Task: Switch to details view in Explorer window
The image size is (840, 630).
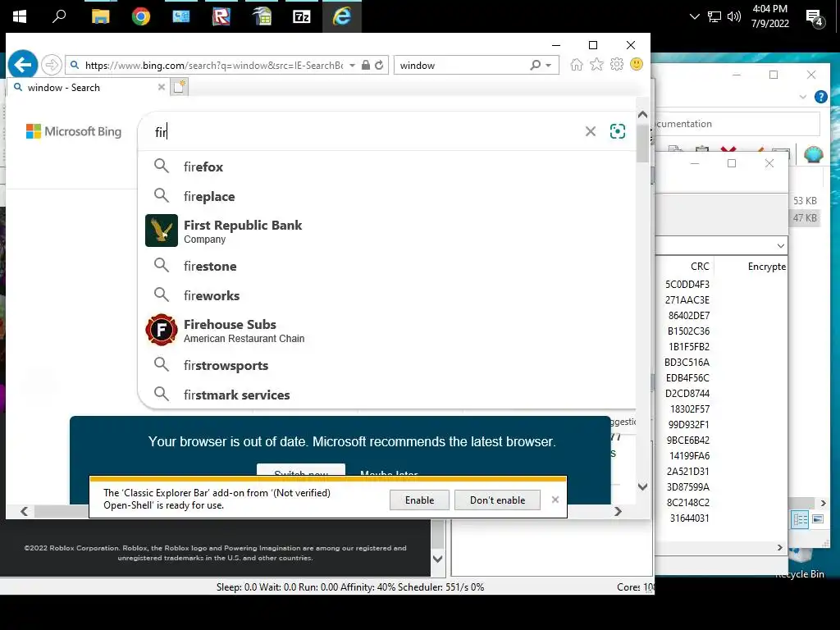Action: click(800, 519)
